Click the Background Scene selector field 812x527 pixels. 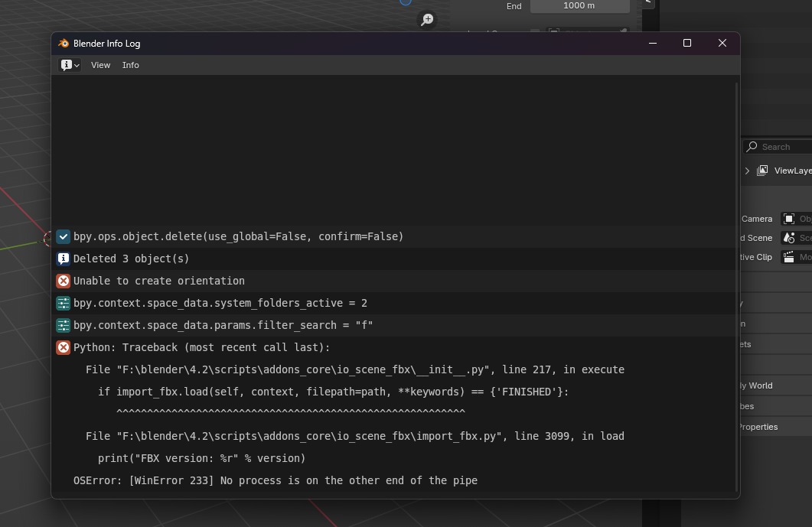[x=797, y=238]
